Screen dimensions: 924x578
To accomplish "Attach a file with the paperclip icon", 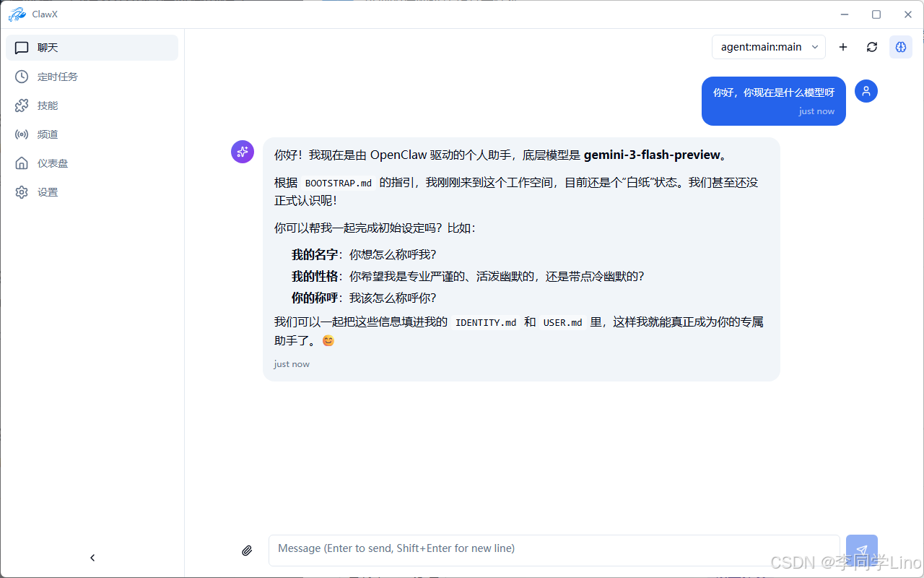I will pos(246,550).
